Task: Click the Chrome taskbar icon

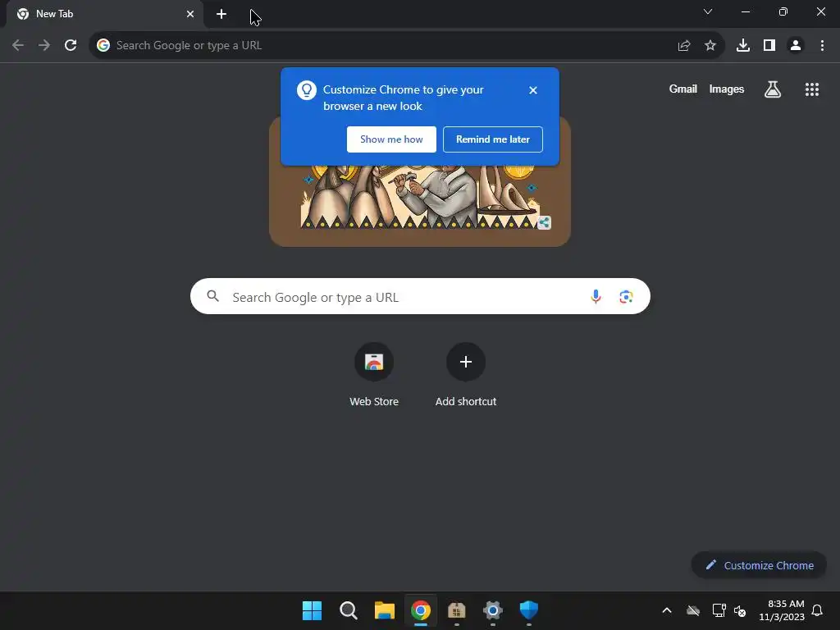Action: pyautogui.click(x=421, y=610)
